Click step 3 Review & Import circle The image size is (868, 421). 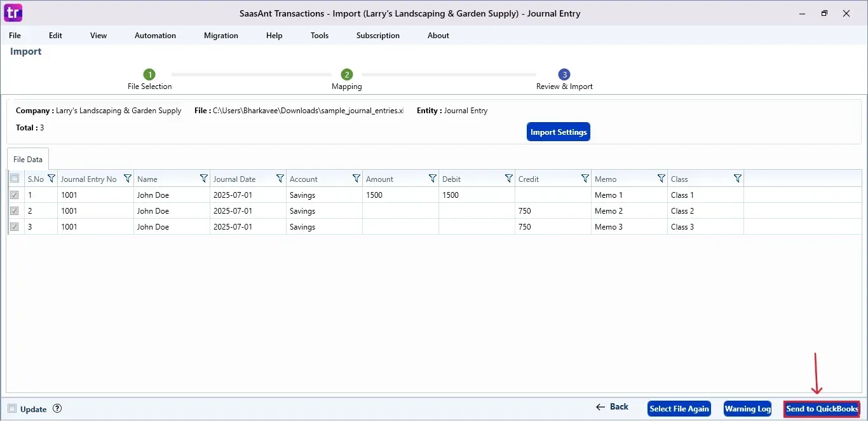(564, 74)
